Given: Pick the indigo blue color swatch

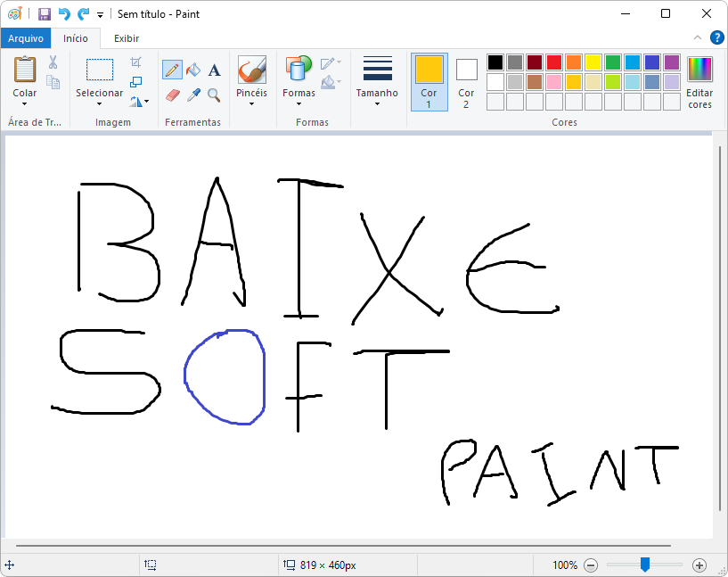Looking at the screenshot, I should [x=652, y=62].
